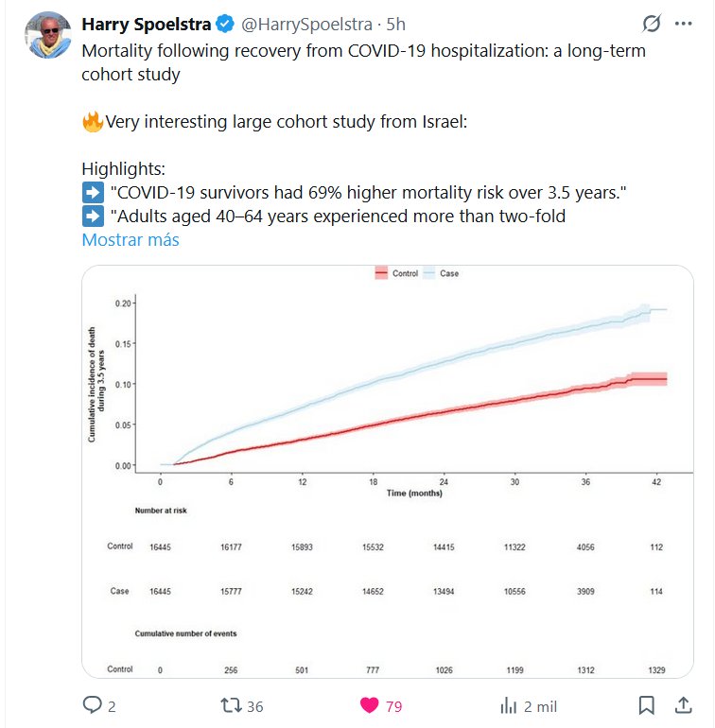Open the Harry Spoelstra display name link
The width and height of the screenshot is (715, 728).
(147, 24)
